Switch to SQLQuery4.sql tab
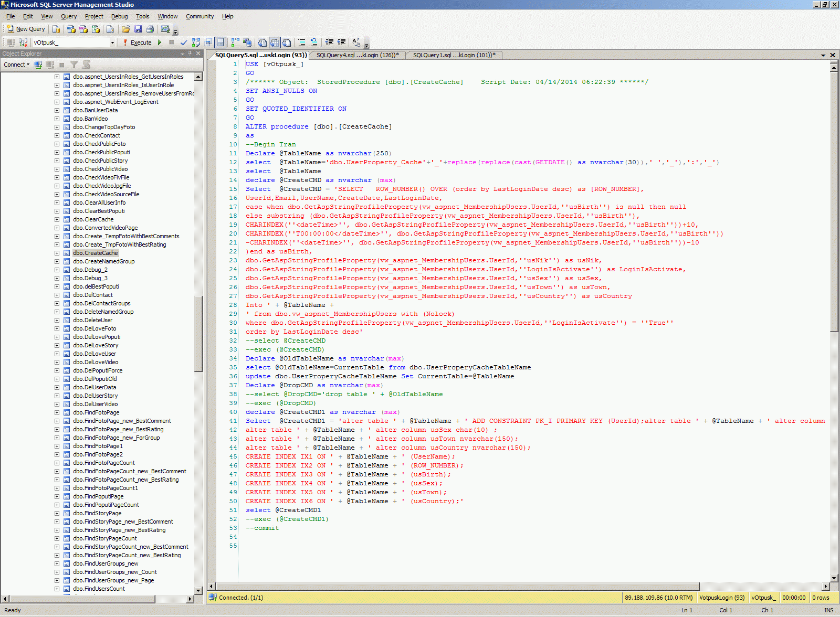 click(x=358, y=55)
